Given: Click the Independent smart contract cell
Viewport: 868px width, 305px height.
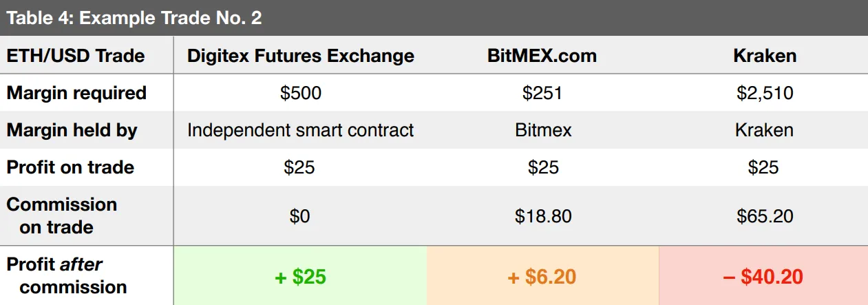Looking at the screenshot, I should coord(301,130).
